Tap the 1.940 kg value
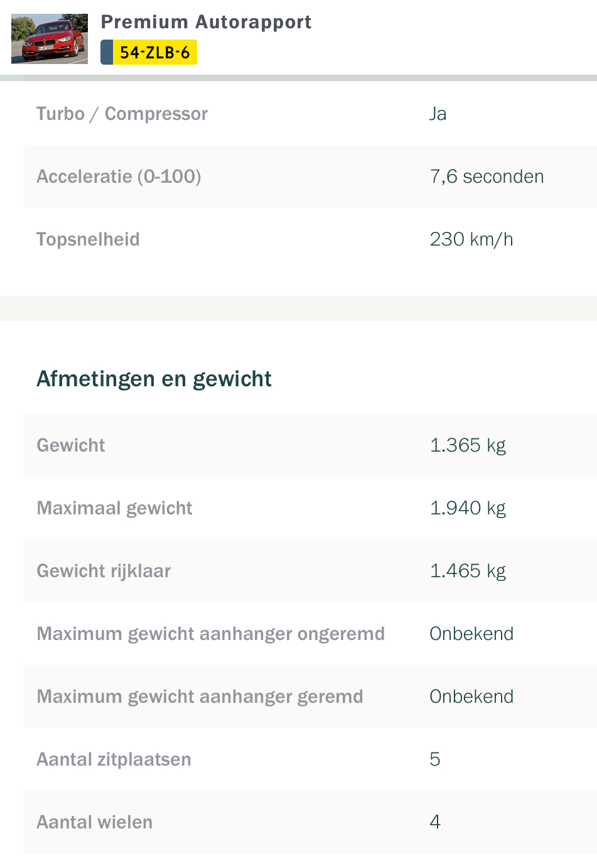The width and height of the screenshot is (597, 868). [468, 508]
